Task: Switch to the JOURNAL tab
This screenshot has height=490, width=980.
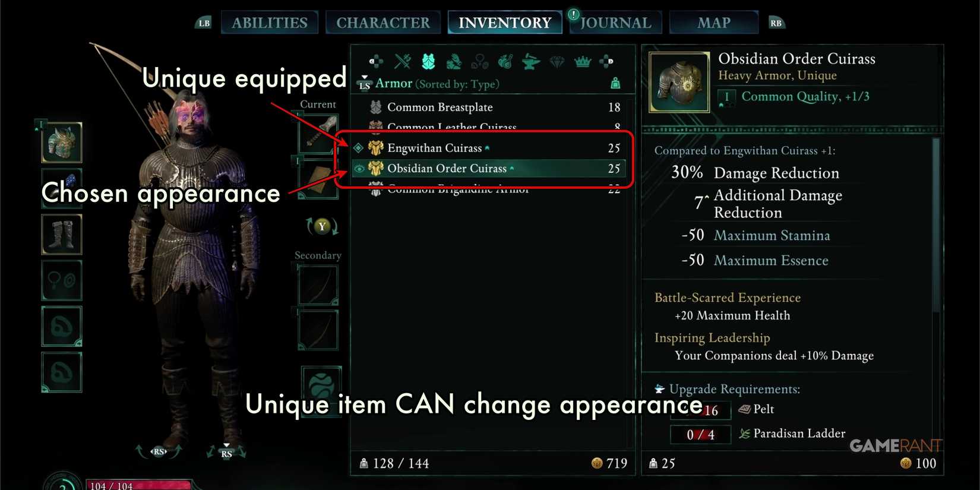Action: pyautogui.click(x=616, y=23)
